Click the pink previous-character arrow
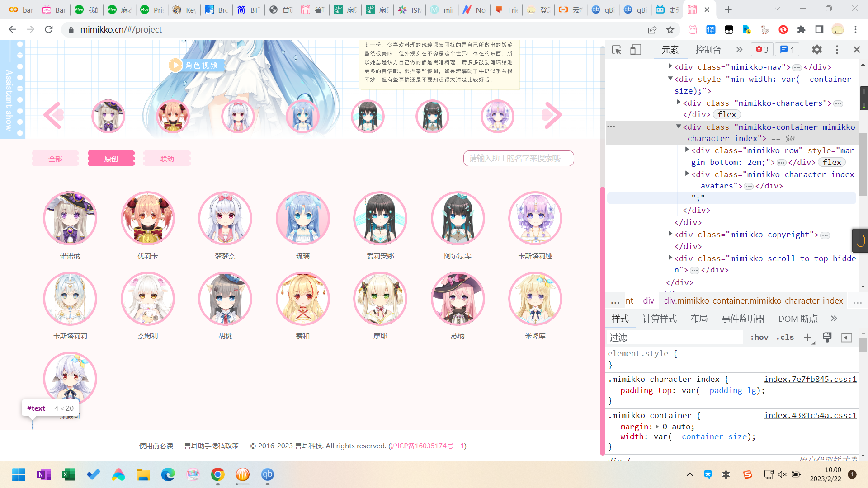The image size is (868, 488). [54, 116]
